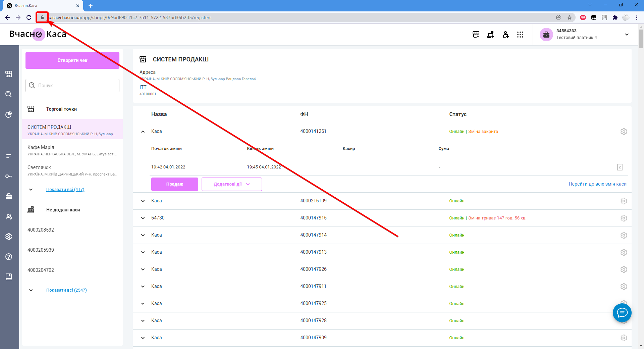Image resolution: width=644 pixels, height=349 pixels.
Task: Open the Z-report icon for shift 19:42
Action: 620,167
